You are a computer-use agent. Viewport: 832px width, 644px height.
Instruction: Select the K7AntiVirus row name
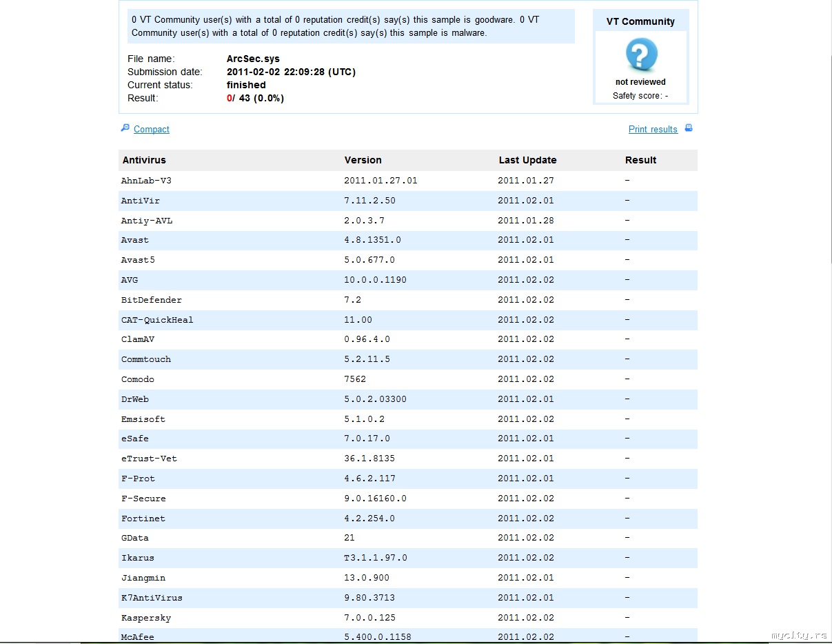click(x=152, y=598)
